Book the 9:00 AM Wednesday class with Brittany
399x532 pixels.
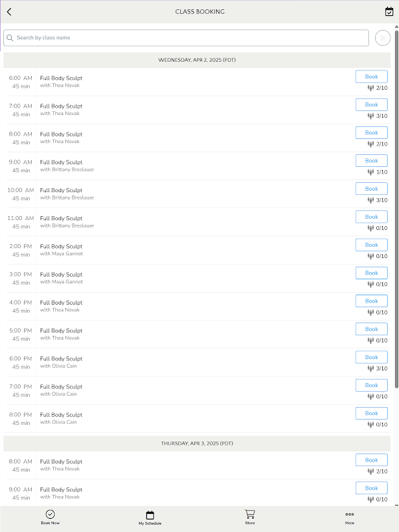coord(371,160)
